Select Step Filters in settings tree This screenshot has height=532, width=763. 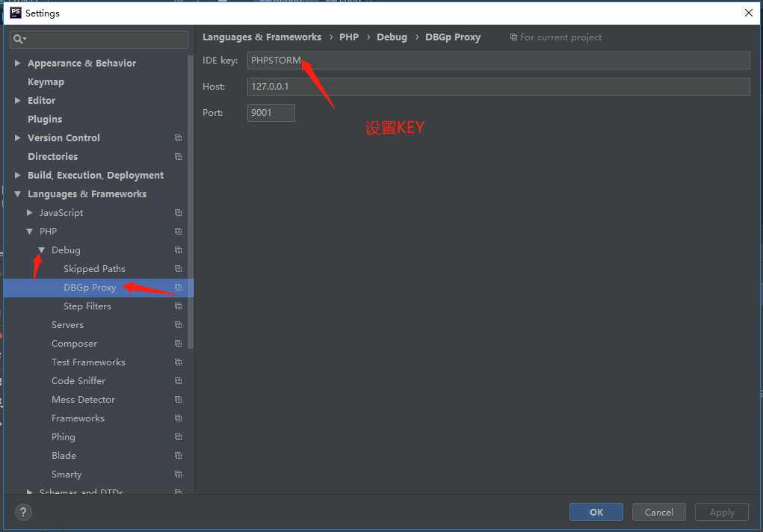pos(87,306)
